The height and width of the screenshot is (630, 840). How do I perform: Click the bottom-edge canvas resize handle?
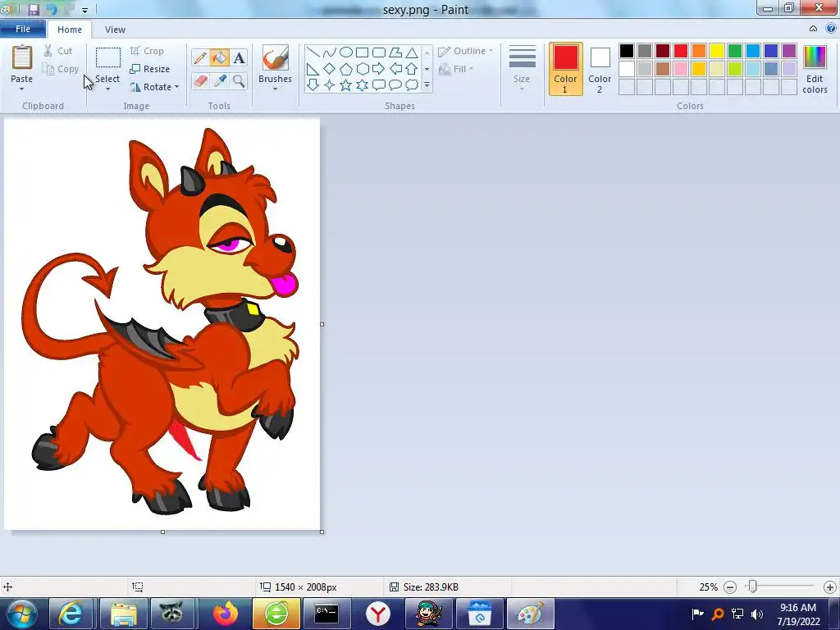point(163,532)
